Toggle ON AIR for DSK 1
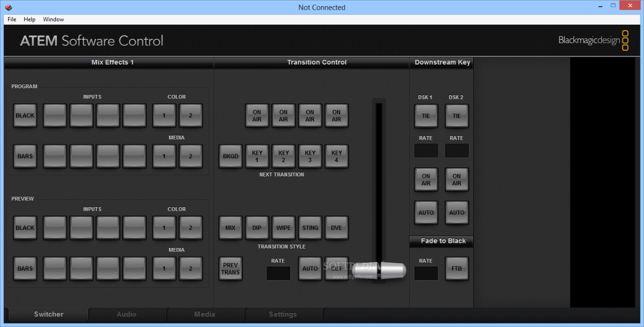 pyautogui.click(x=426, y=179)
